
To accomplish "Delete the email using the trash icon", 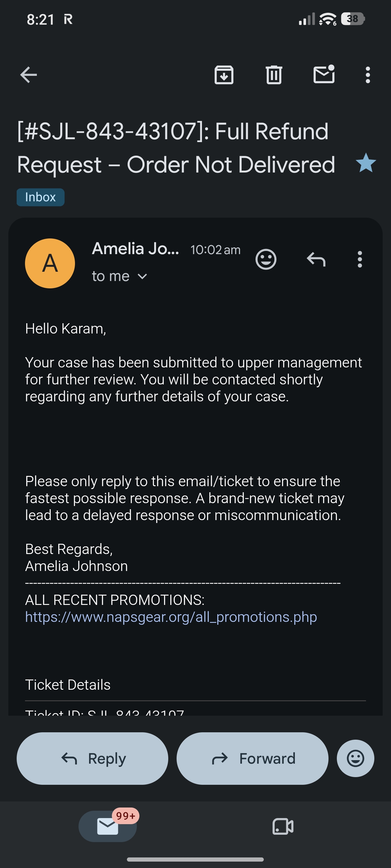I will pyautogui.click(x=274, y=75).
